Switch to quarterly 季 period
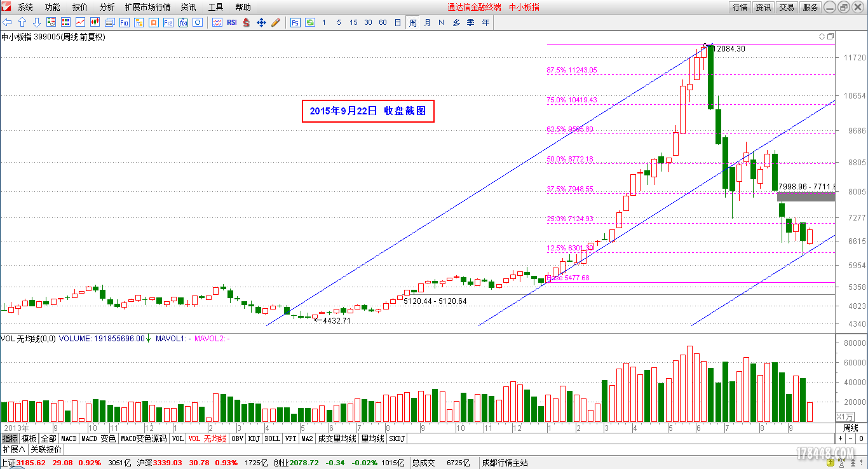868x469 pixels. click(x=471, y=22)
